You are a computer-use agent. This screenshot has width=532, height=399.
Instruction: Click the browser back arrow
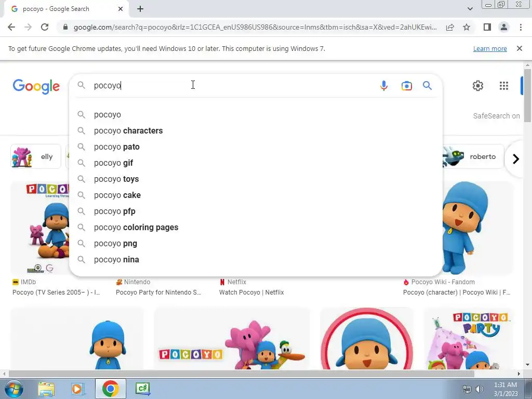11,27
